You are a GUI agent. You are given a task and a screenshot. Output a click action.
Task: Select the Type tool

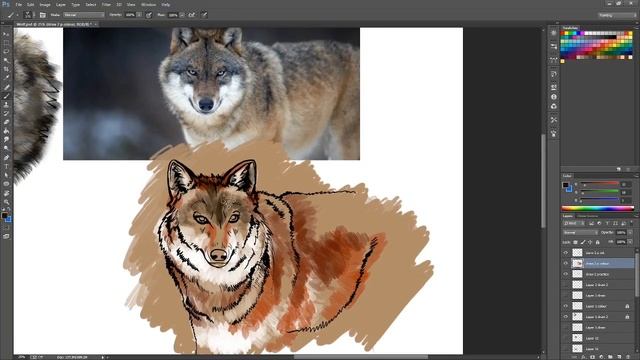pyautogui.click(x=6, y=166)
